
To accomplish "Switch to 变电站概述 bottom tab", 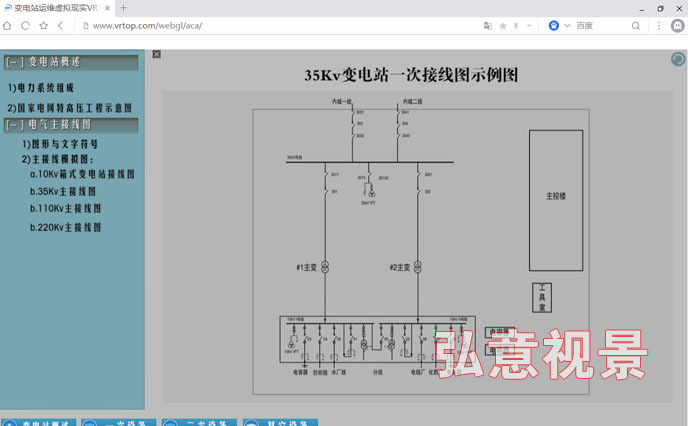I will click(x=38, y=422).
